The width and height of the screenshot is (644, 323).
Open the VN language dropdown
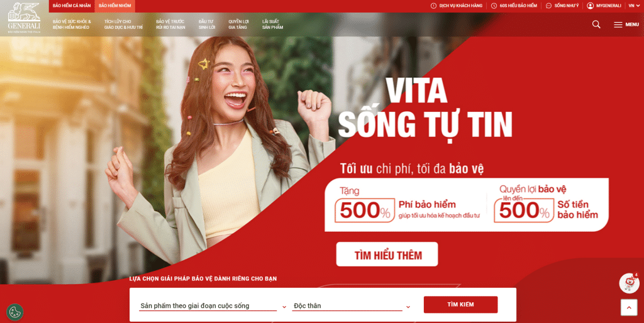pyautogui.click(x=634, y=6)
